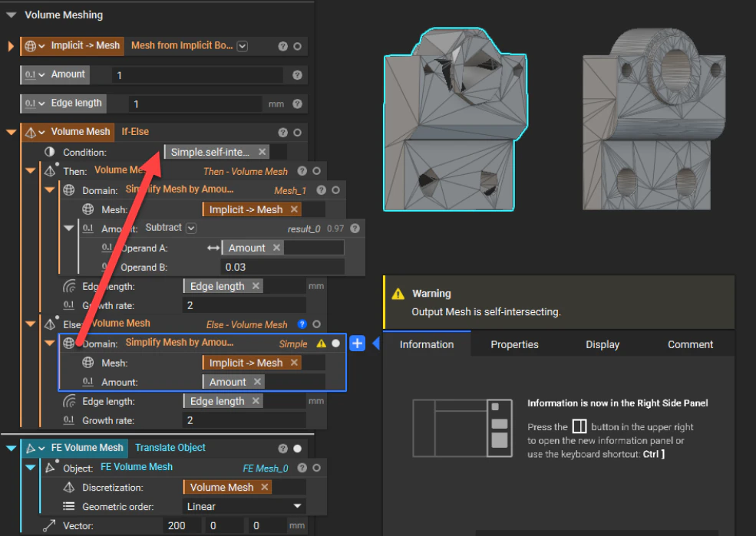Click the Translate Object block title
756x536 pixels.
tap(170, 448)
